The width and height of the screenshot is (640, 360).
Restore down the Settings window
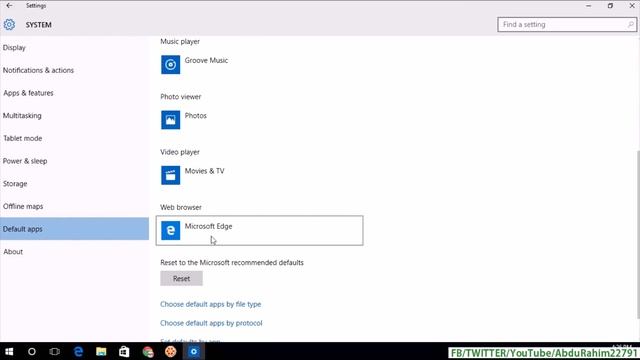coord(610,6)
